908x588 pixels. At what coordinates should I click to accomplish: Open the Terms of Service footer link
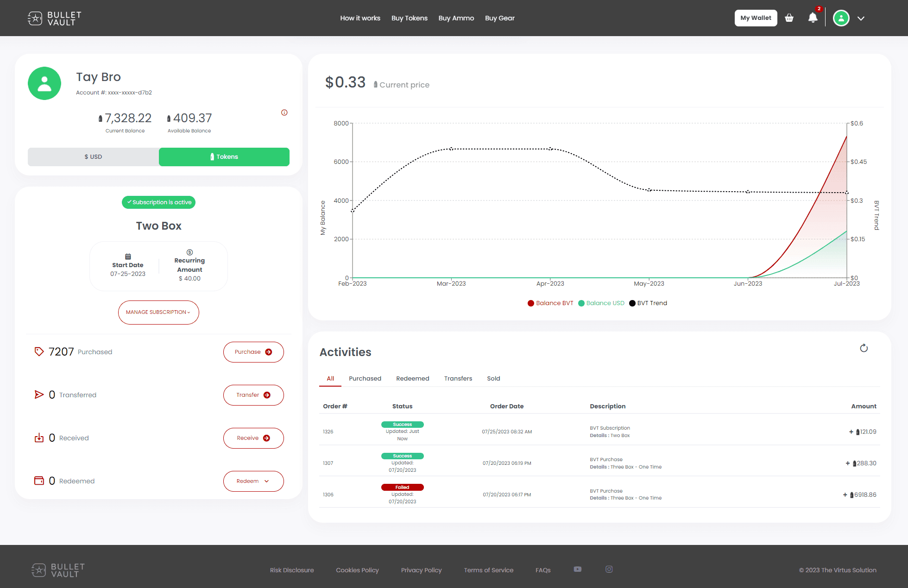point(488,570)
